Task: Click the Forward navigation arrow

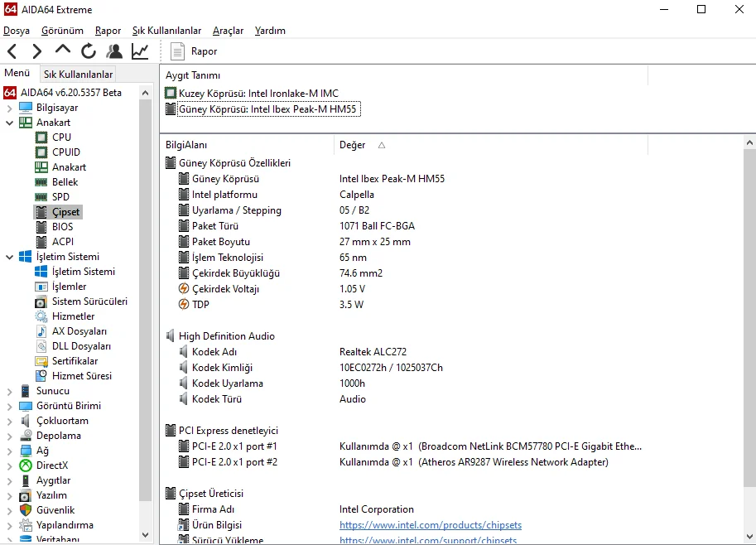Action: (x=36, y=51)
